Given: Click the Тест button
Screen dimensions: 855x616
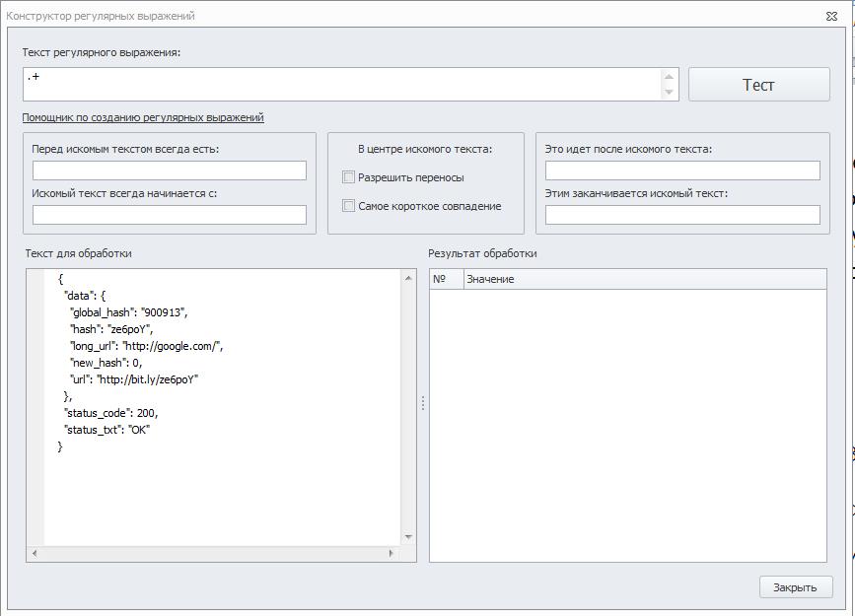Looking at the screenshot, I should [x=758, y=85].
